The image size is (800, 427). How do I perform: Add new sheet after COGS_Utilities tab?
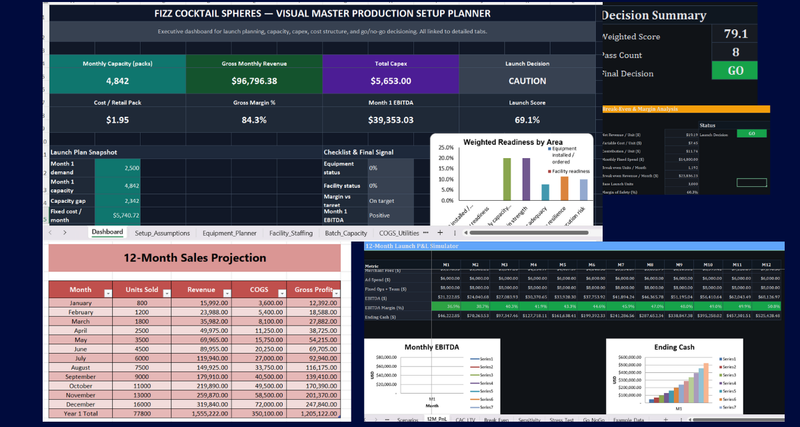click(440, 233)
